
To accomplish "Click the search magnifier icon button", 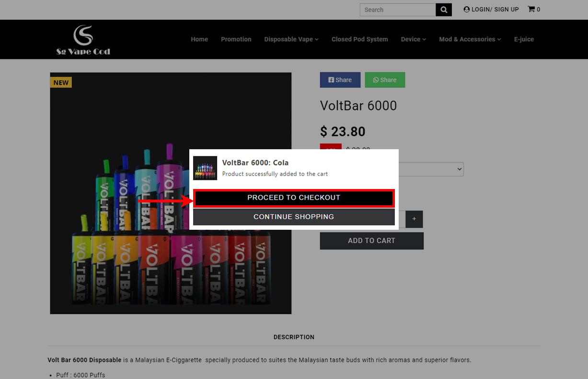I will 444,10.
